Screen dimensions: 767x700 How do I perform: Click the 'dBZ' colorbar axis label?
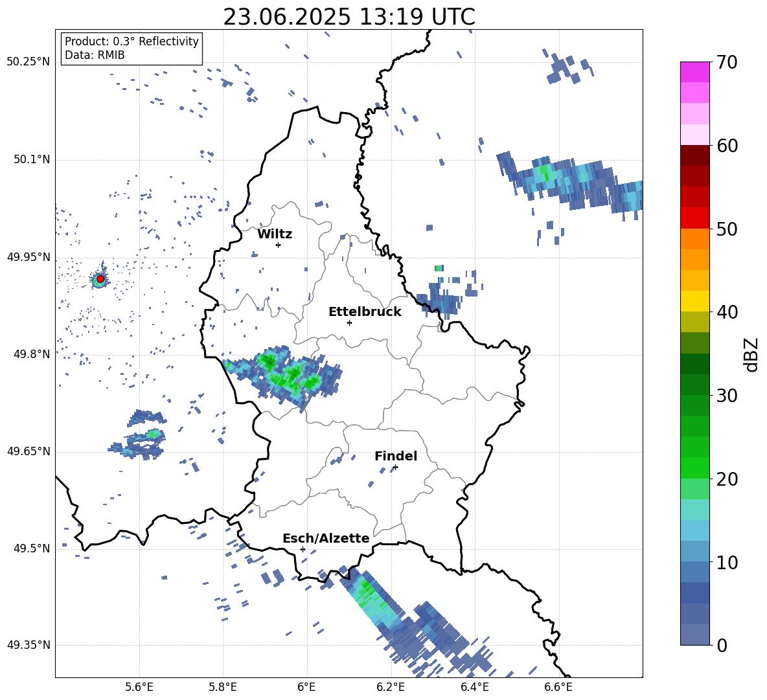751,354
